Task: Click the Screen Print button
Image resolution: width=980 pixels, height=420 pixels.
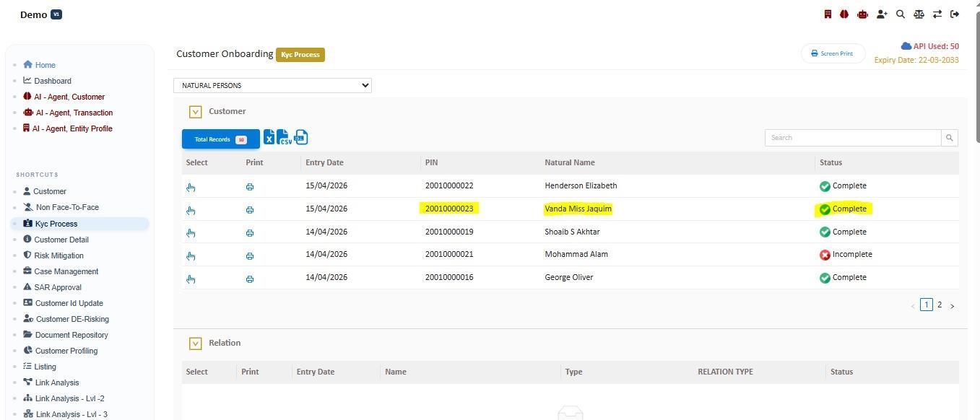Action: pos(833,53)
